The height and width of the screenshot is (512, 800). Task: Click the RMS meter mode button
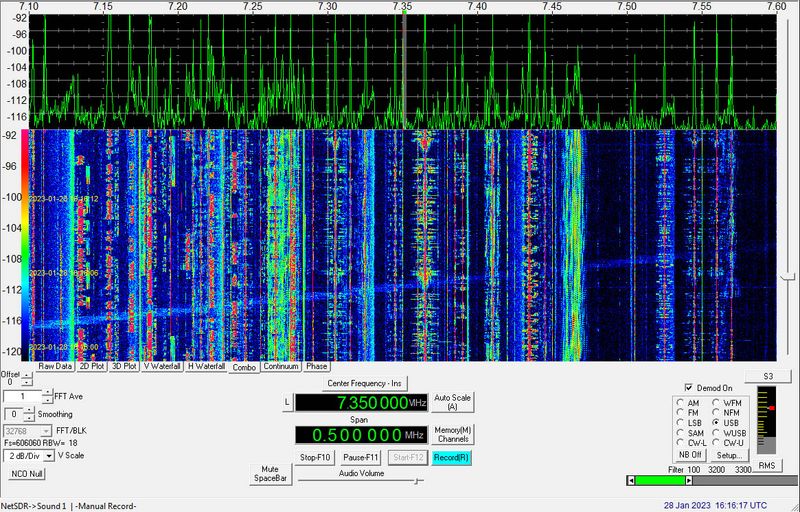tap(766, 466)
